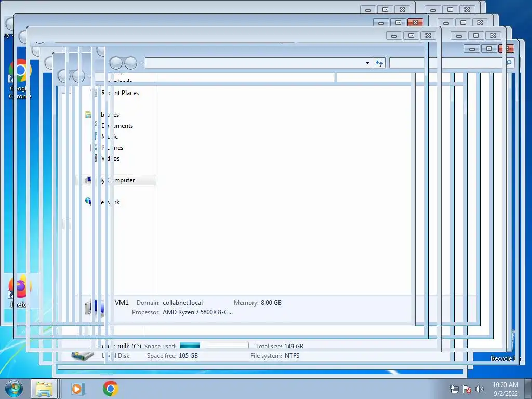Click the File system NTFS value
Viewport: 532px width, 399px height.
(x=292, y=356)
